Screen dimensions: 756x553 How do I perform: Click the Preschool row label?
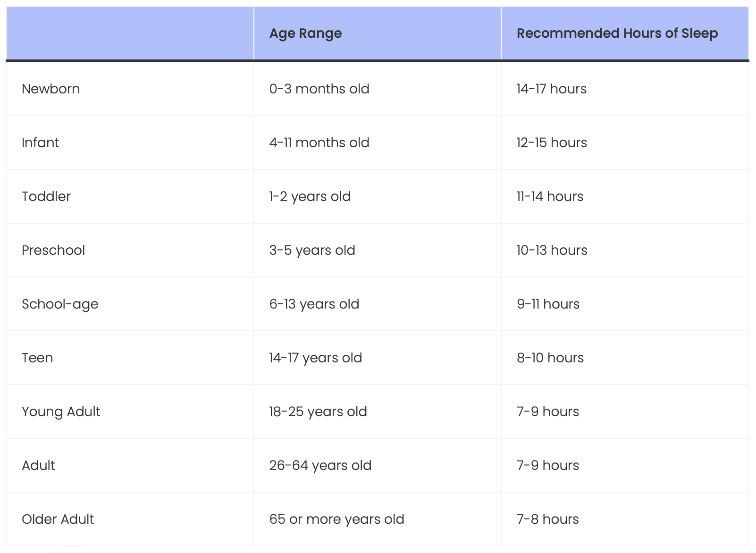(x=53, y=250)
